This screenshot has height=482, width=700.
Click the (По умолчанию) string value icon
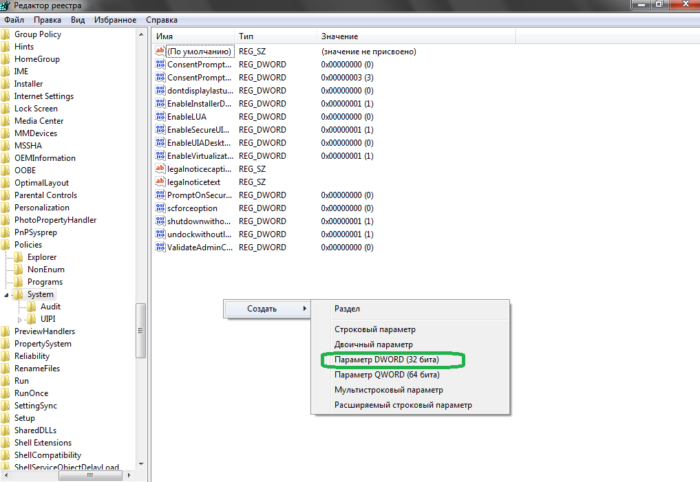(x=160, y=51)
